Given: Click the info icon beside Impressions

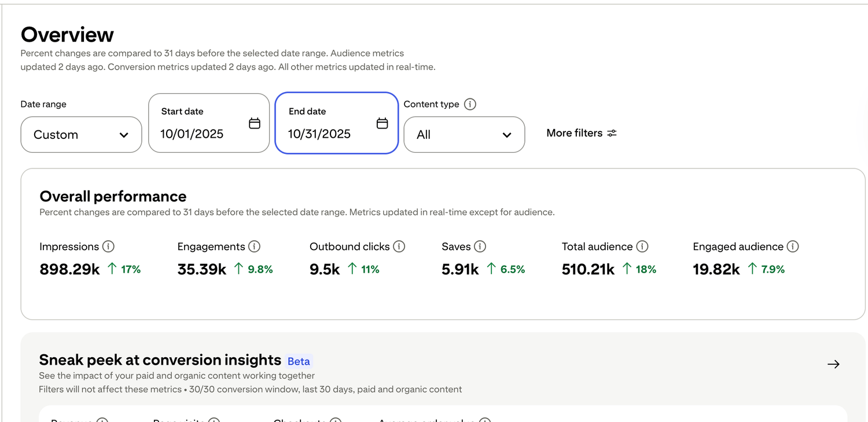Looking at the screenshot, I should 108,247.
